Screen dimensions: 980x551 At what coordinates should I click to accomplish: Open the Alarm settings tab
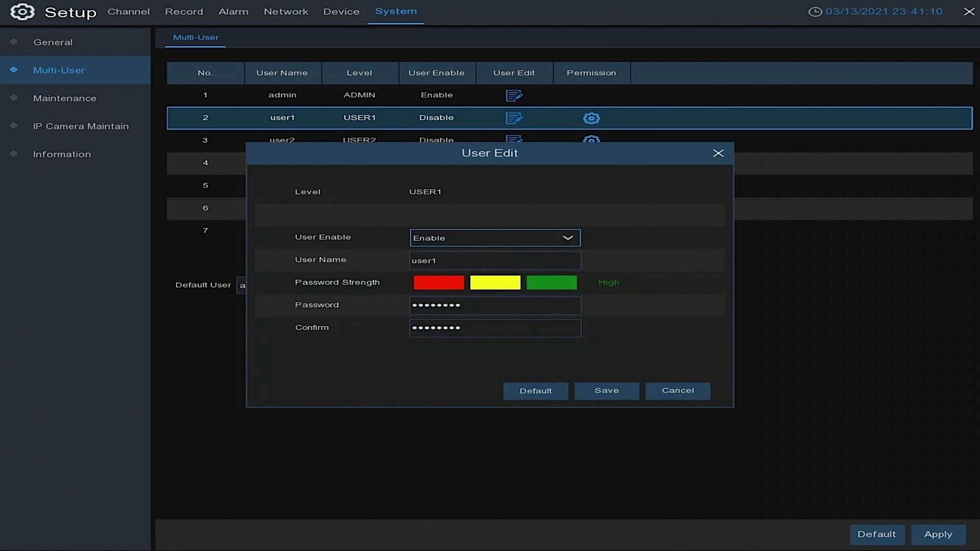233,11
